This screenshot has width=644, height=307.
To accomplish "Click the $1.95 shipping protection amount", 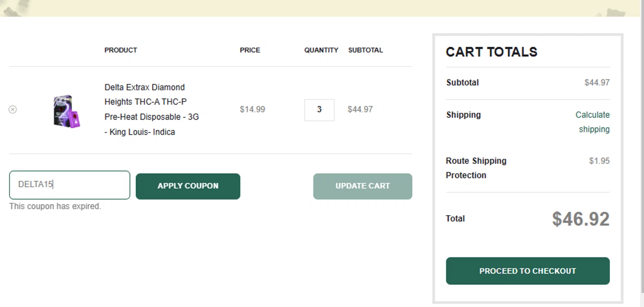I will 599,161.
